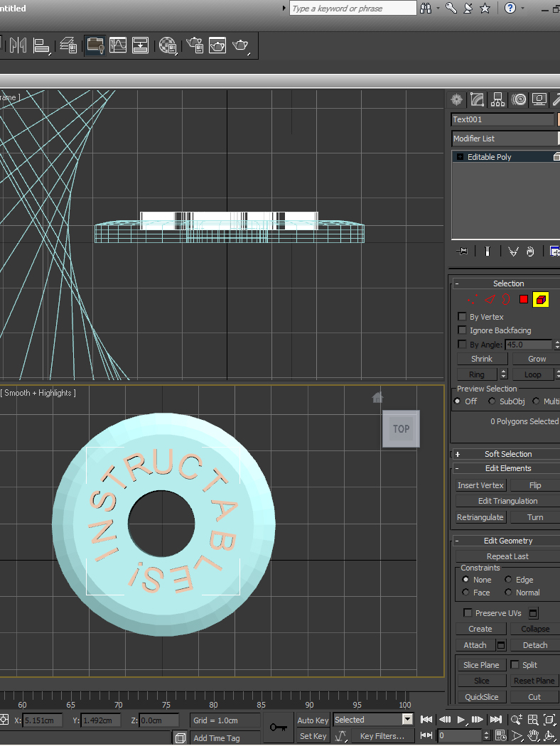Enable the Split checkbox
The height and width of the screenshot is (746, 560).
515,664
